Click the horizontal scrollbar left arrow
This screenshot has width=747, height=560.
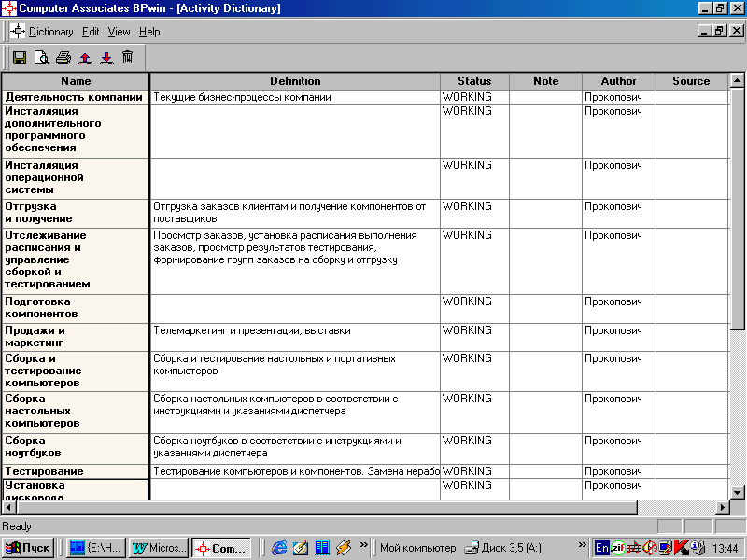pyautogui.click(x=9, y=508)
